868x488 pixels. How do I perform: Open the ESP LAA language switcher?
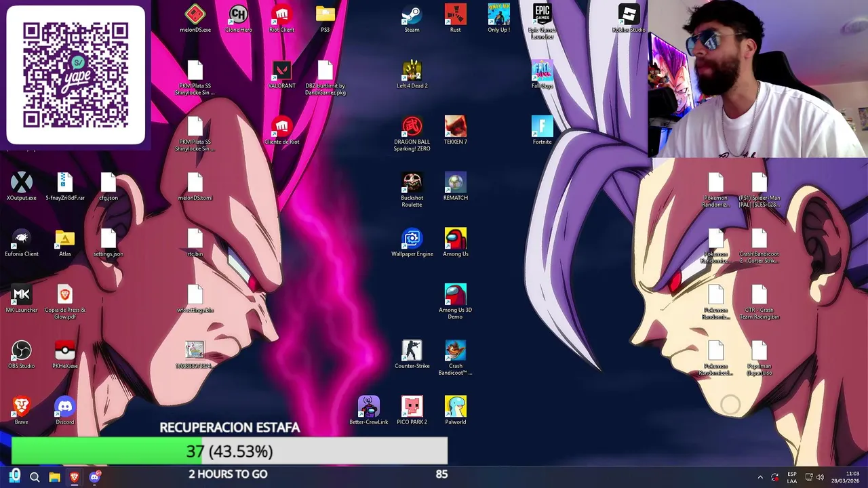[792, 477]
